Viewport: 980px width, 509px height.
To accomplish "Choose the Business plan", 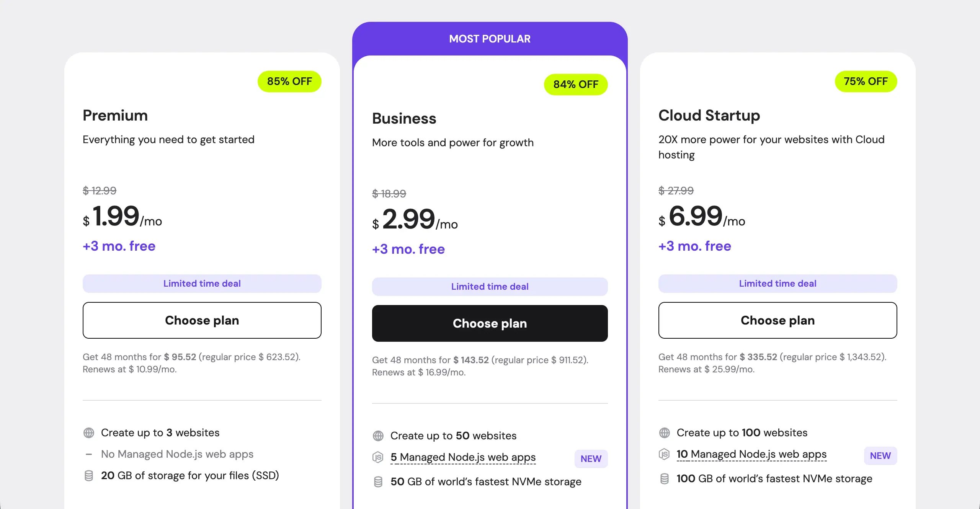I will (490, 323).
